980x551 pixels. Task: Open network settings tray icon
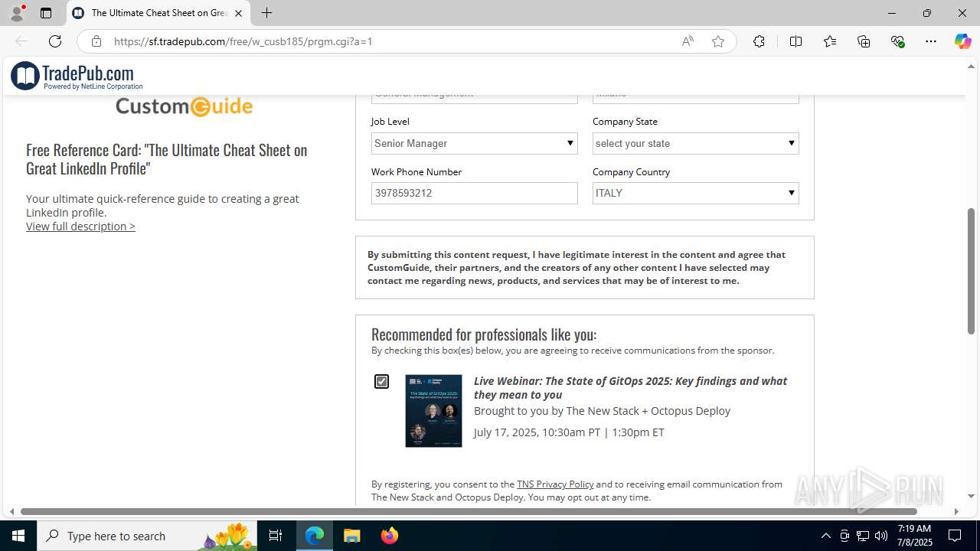pos(863,536)
